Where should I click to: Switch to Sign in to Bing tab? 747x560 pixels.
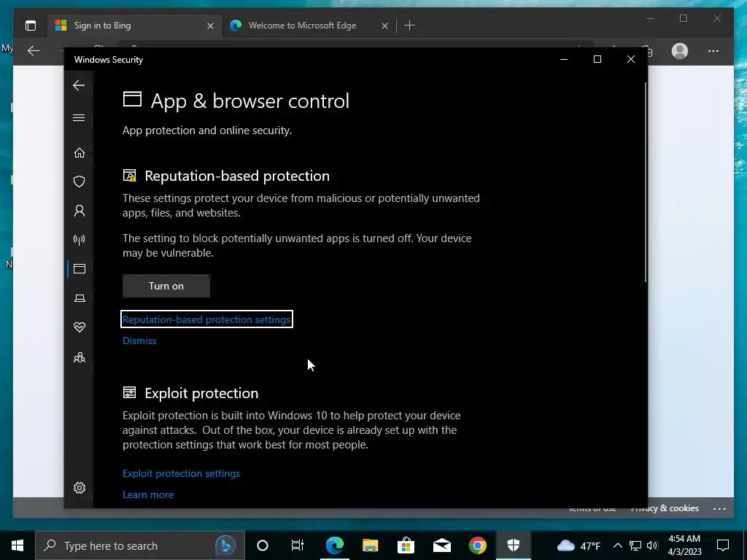point(135,26)
